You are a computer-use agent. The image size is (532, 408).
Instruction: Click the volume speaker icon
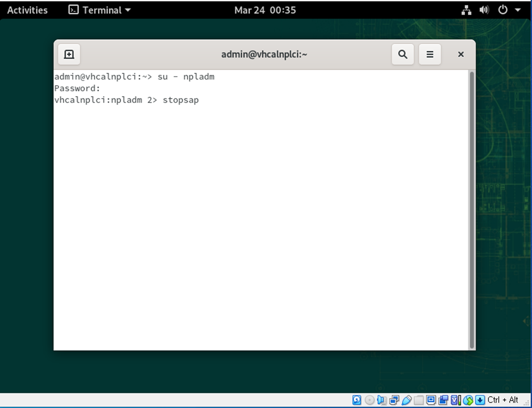point(484,10)
